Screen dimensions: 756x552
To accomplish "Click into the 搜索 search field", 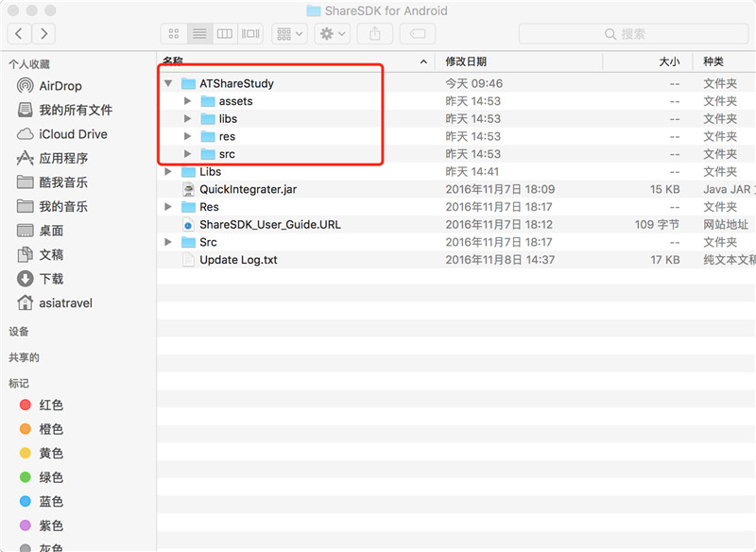I will 633,34.
